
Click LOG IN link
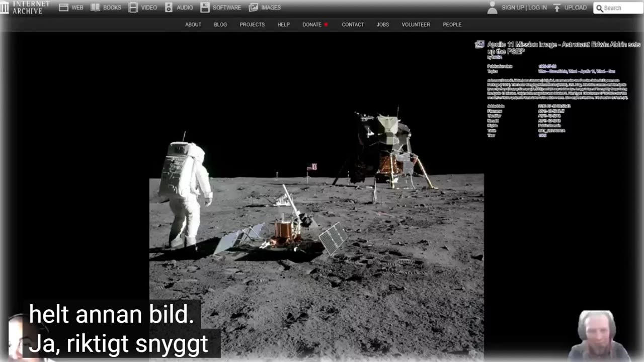[x=537, y=8]
